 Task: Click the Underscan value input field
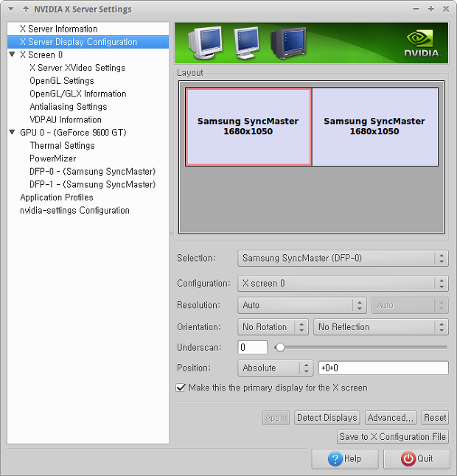coord(253,347)
